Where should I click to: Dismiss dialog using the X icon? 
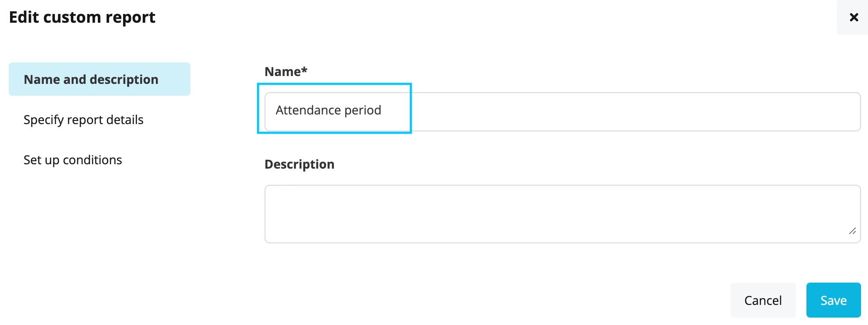click(x=854, y=17)
